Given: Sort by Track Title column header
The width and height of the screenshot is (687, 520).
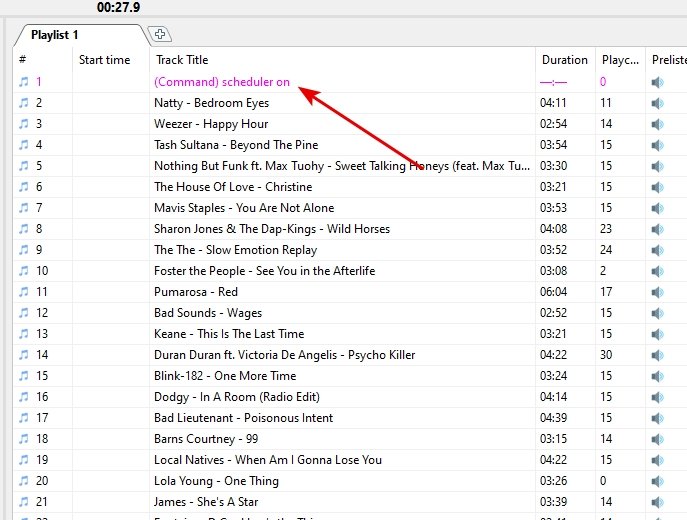Looking at the screenshot, I should (182, 60).
